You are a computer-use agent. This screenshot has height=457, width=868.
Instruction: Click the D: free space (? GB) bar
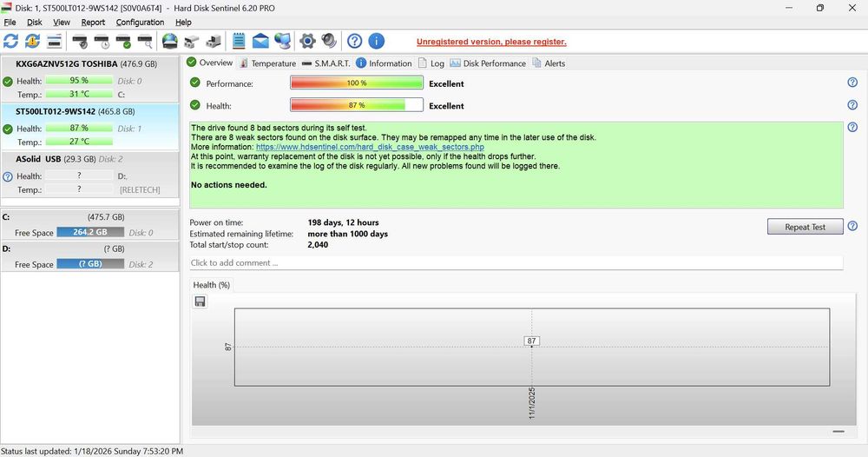tap(90, 263)
